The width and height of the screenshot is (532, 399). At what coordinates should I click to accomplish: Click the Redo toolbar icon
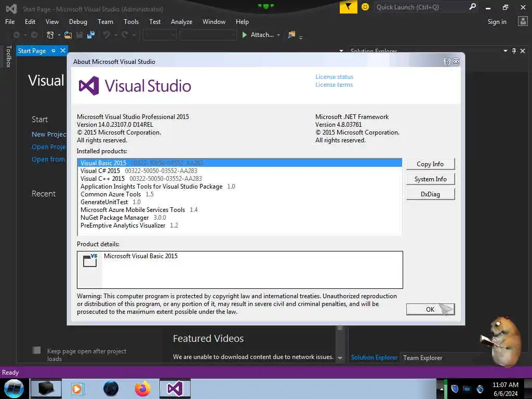pos(125,35)
